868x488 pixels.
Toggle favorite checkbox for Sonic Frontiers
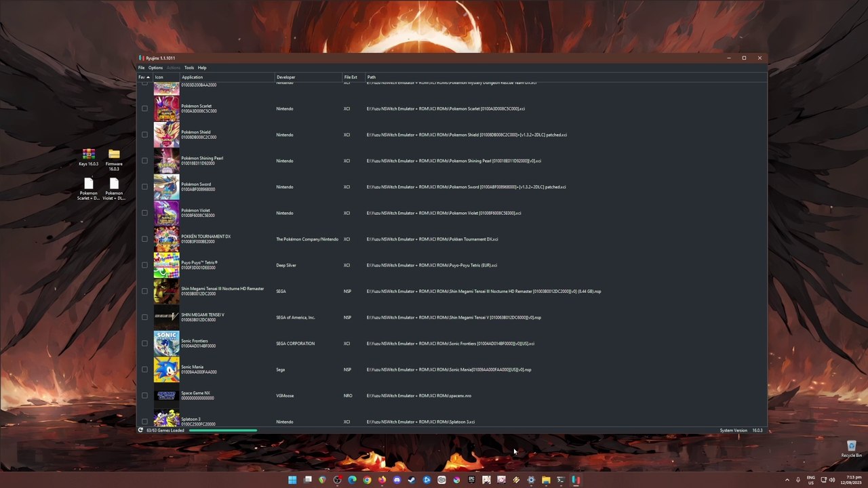pyautogui.click(x=144, y=344)
